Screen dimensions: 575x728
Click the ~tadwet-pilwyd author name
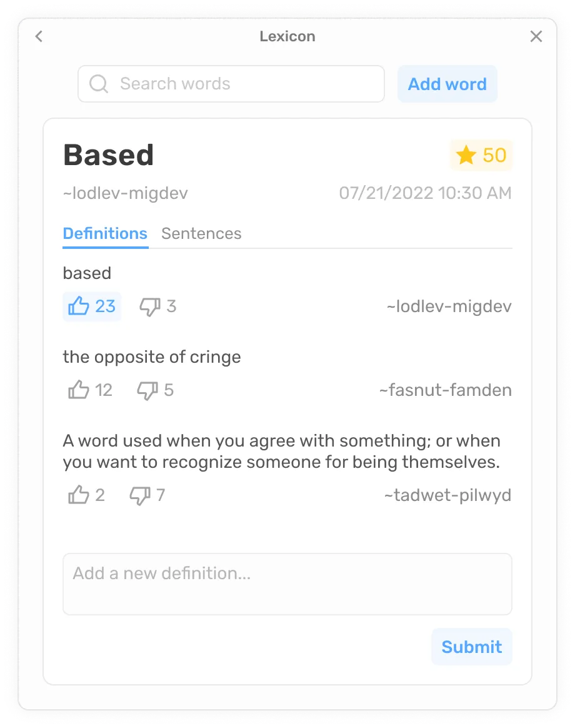tap(447, 495)
